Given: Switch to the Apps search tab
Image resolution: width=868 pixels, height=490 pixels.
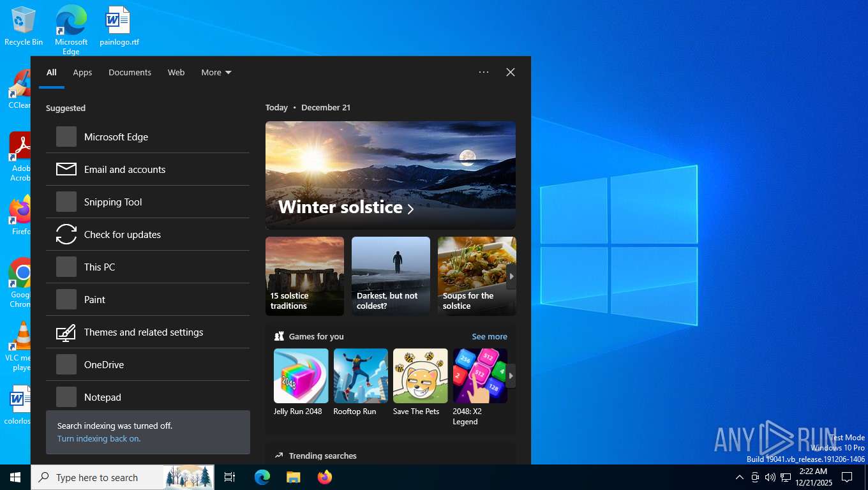Looking at the screenshot, I should pos(82,72).
